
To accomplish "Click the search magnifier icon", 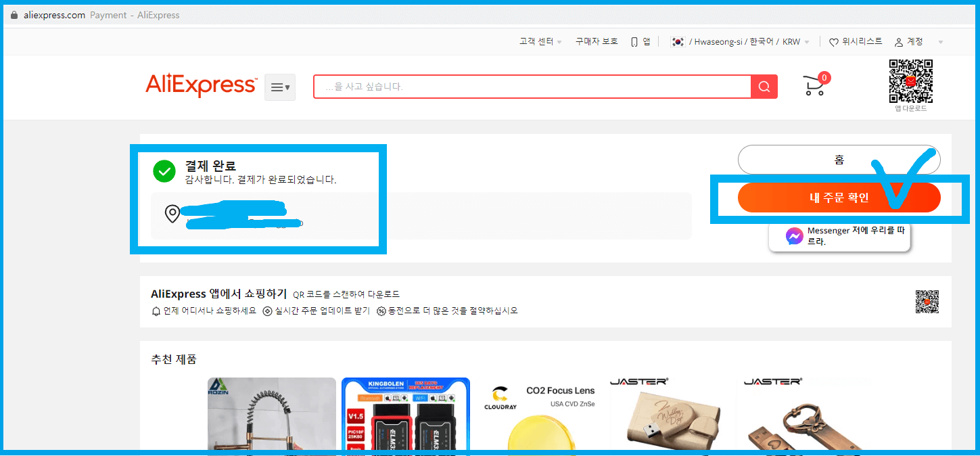I will point(763,87).
